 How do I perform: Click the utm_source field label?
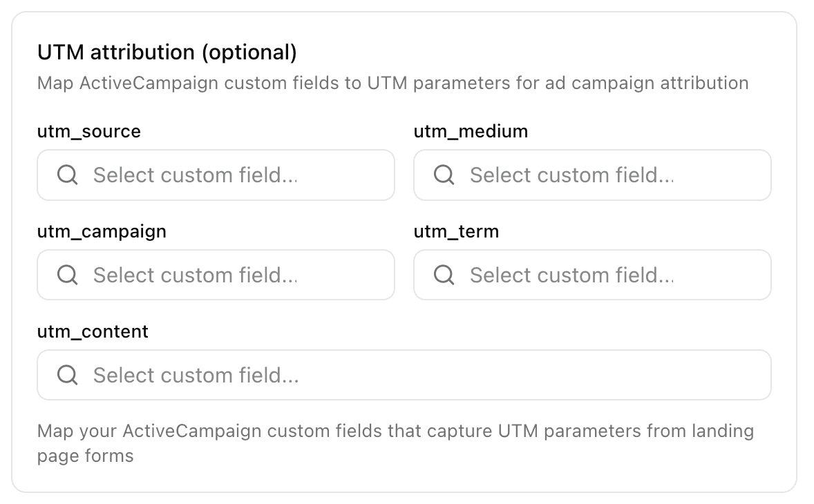(89, 131)
